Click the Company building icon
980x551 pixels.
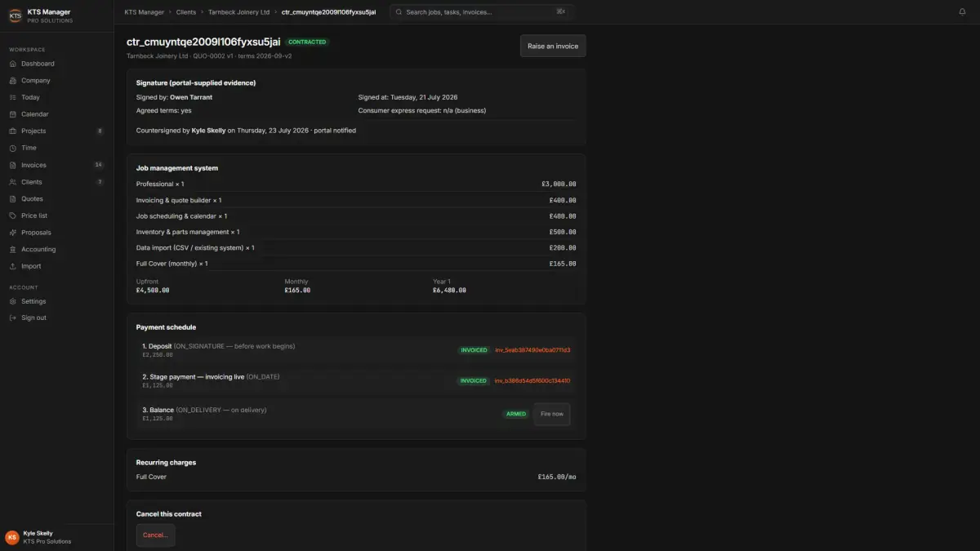pos(13,81)
